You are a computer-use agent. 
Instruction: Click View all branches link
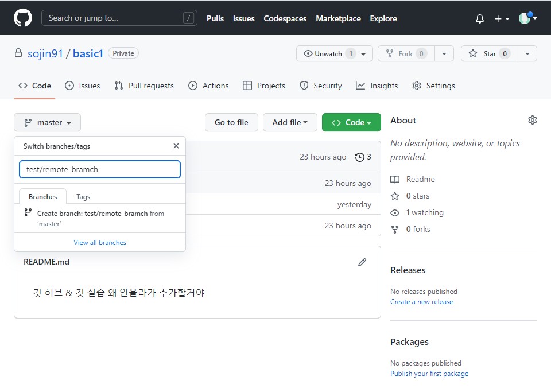tap(100, 243)
